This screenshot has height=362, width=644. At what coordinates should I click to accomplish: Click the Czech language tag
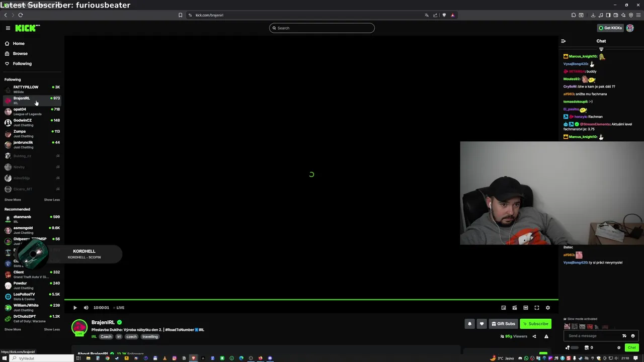106,337
